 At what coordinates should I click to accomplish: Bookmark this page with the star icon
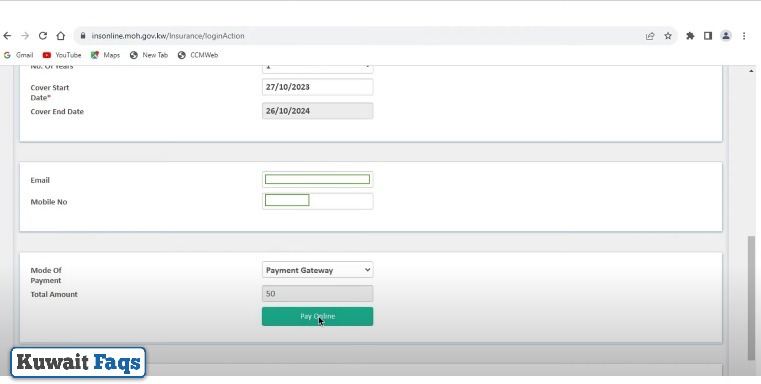click(668, 36)
